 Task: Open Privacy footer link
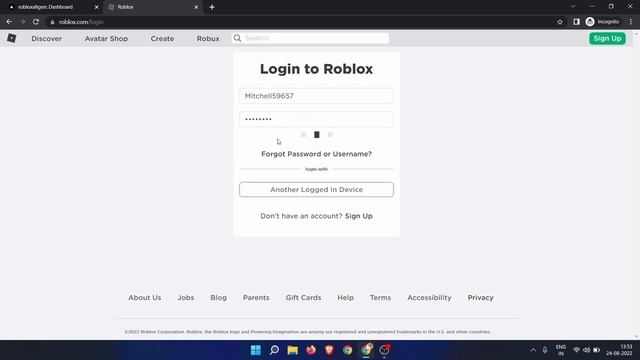(x=480, y=298)
